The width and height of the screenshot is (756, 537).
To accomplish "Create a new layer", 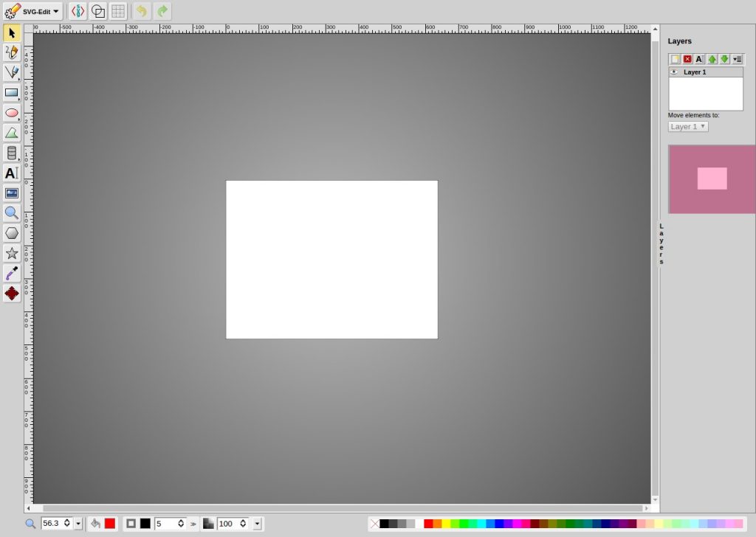I will (x=673, y=59).
